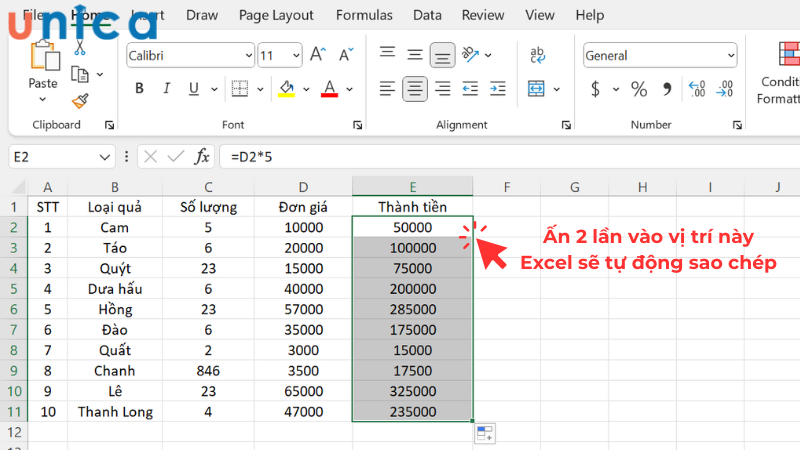Click Merge & Center icon
The image size is (800, 450).
pyautogui.click(x=536, y=89)
